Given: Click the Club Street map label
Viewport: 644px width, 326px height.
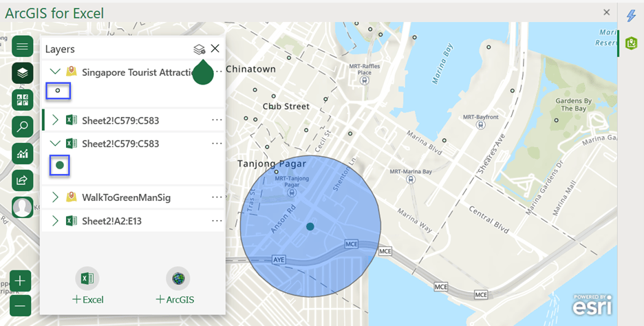Looking at the screenshot, I should (286, 107).
